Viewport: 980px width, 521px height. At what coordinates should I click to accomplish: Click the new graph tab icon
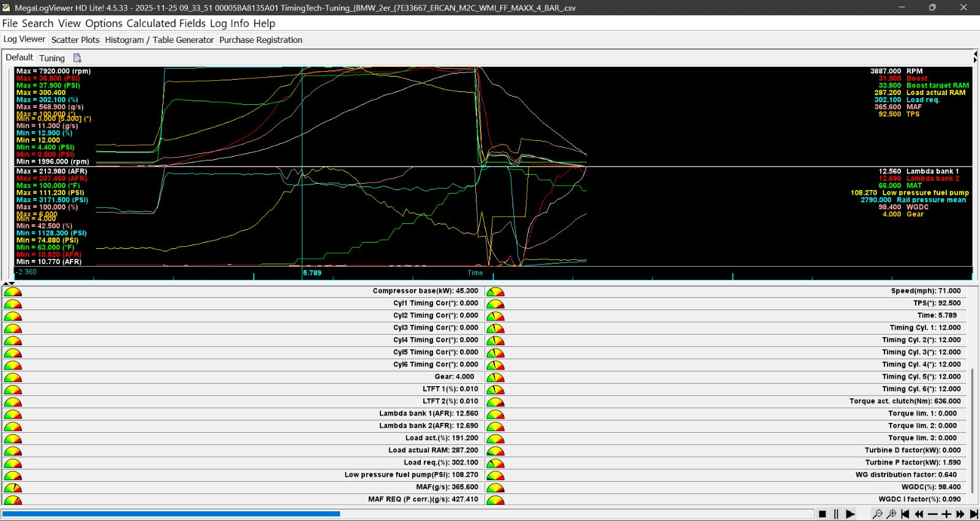77,58
